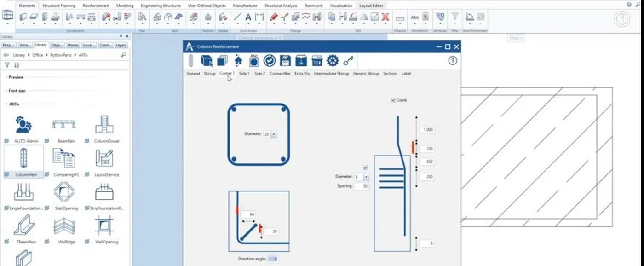Switch to the ConnectBar tab

point(280,74)
